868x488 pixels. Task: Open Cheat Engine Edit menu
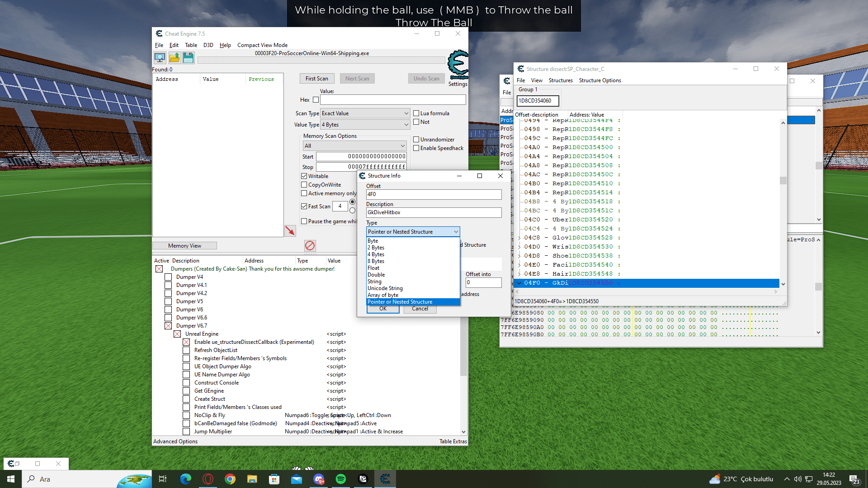click(174, 45)
